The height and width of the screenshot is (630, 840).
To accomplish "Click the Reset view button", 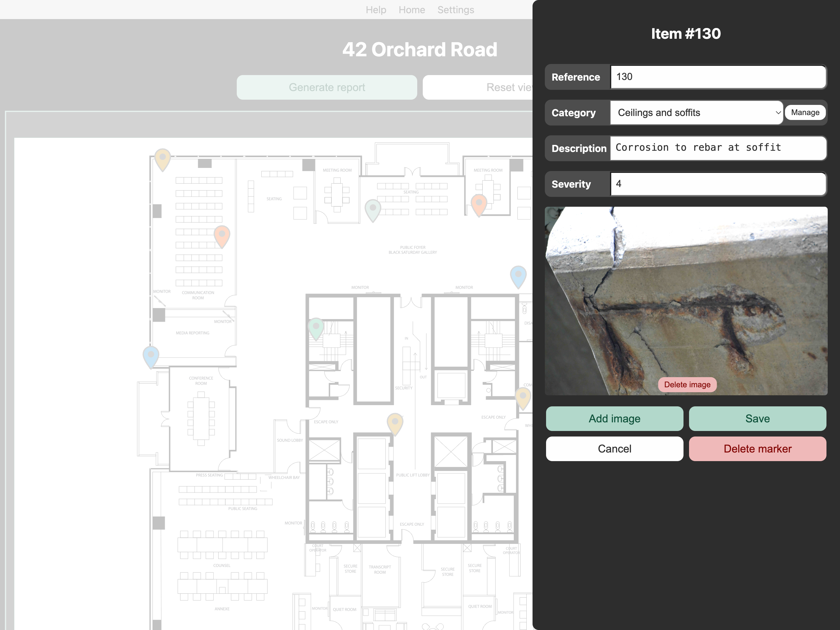I will coord(478,87).
